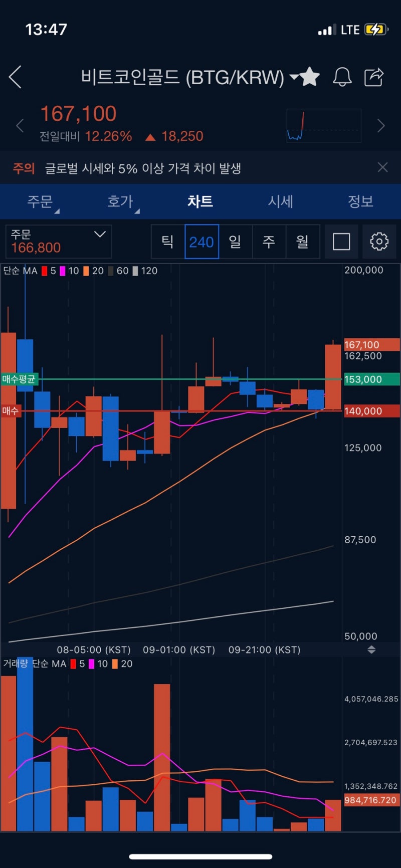Expand the 주문 166,800 dropdown

[x=59, y=242]
